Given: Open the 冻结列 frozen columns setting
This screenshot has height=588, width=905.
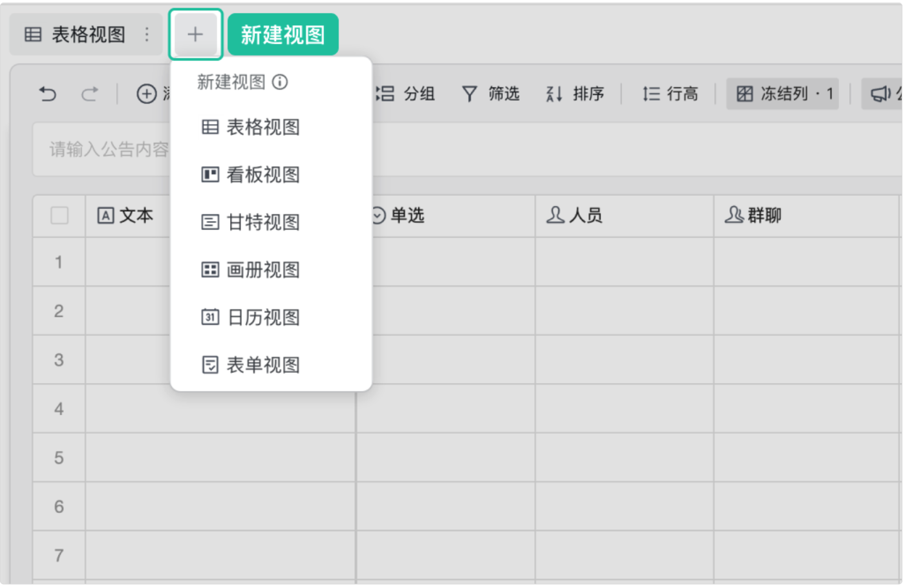Looking at the screenshot, I should (x=782, y=94).
